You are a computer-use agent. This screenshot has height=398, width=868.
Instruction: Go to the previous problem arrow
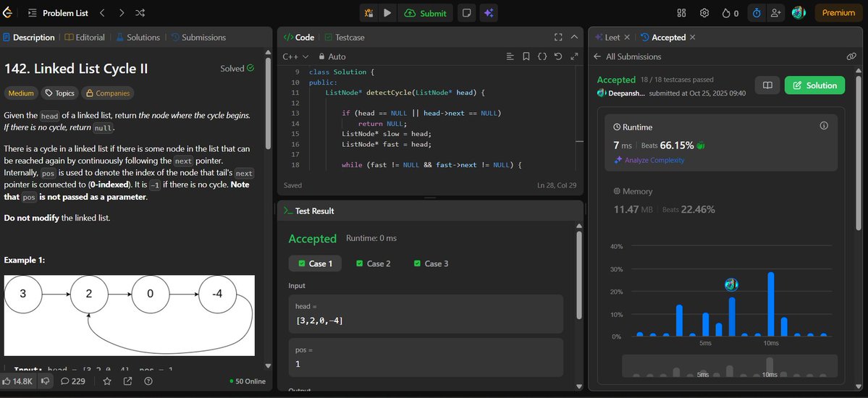point(102,13)
